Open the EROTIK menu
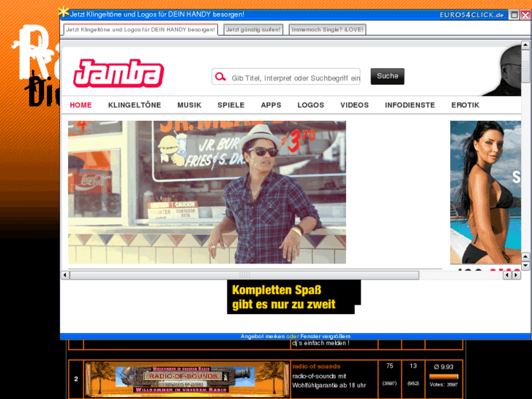This screenshot has width=532, height=399. click(x=465, y=105)
